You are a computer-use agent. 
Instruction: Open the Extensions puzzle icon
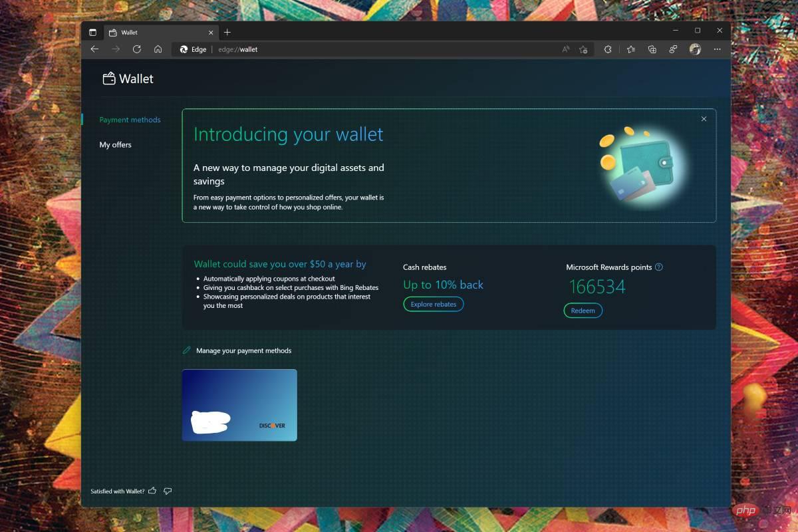[607, 49]
